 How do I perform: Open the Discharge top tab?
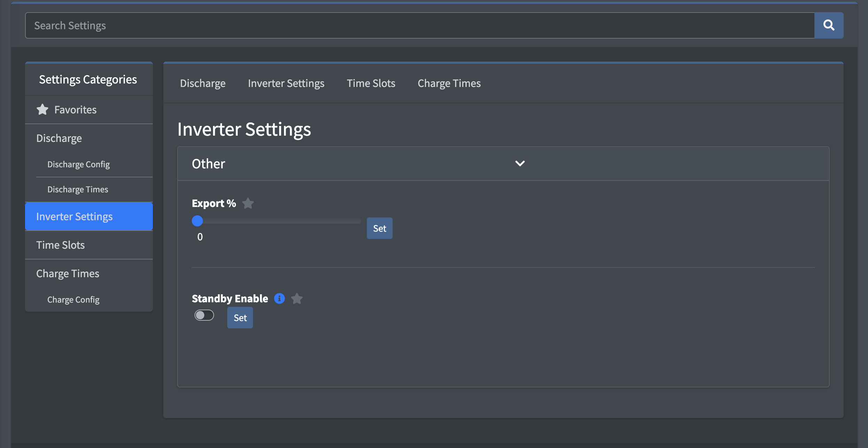[x=203, y=83]
